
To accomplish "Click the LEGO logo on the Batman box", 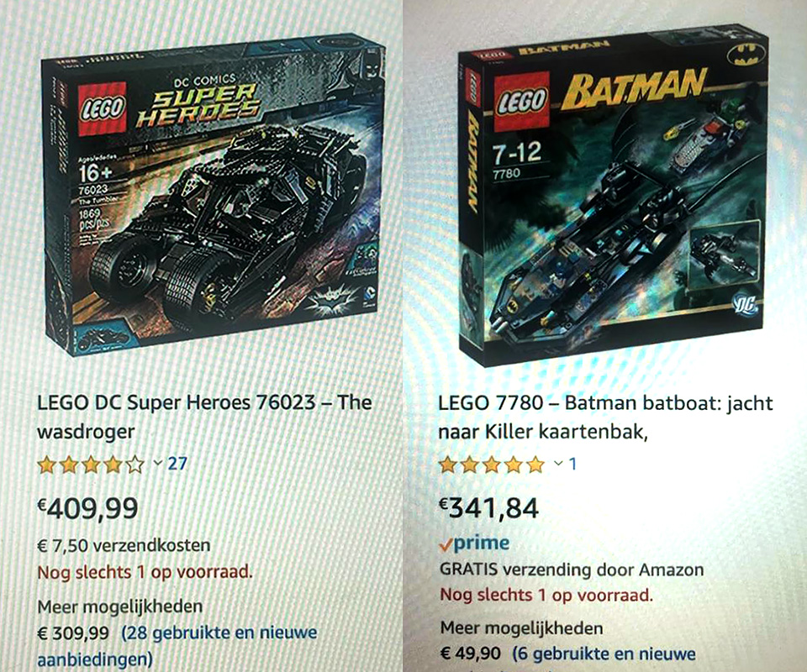I will (x=521, y=102).
